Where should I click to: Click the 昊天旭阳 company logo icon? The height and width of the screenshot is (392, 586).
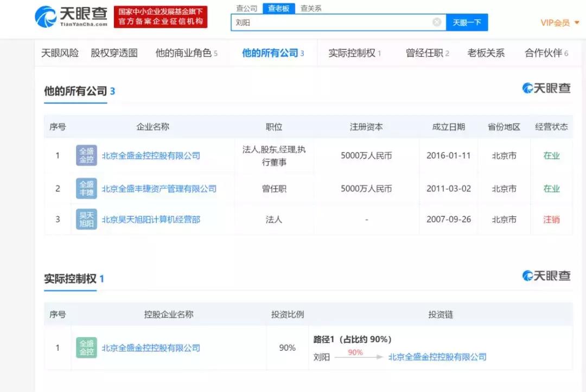pos(86,219)
